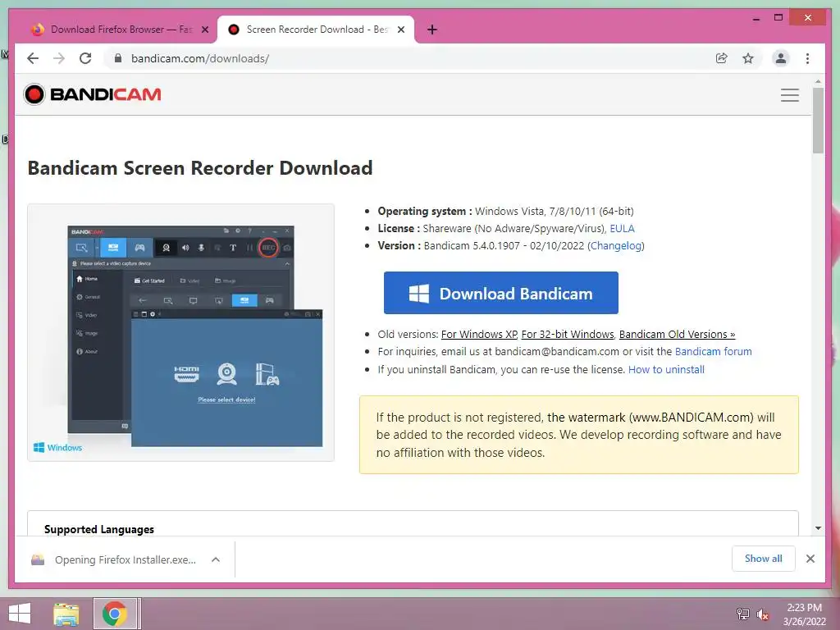Click the Download Bandicam button

(501, 293)
